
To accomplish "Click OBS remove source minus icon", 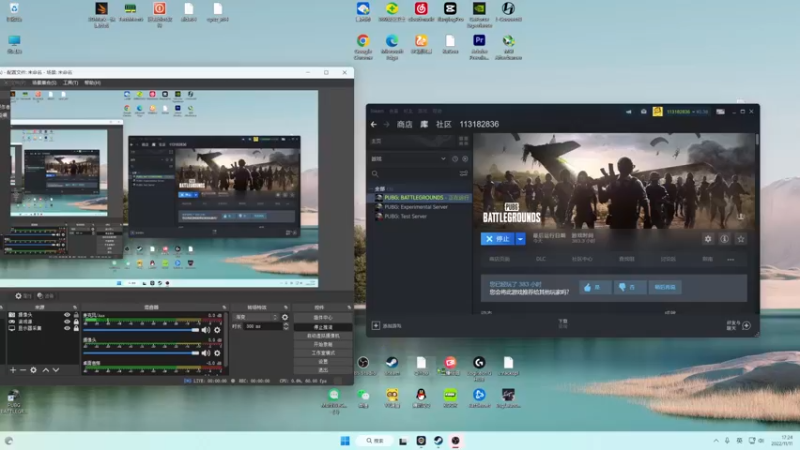I will 23,370.
